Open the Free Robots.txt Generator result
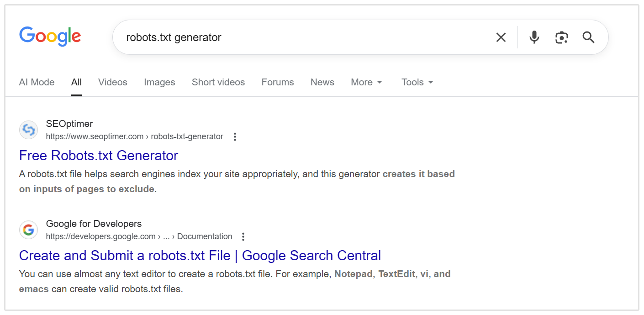 tap(98, 156)
